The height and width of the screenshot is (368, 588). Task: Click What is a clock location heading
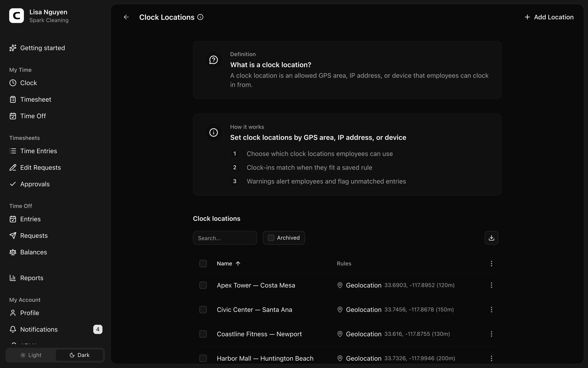tap(271, 65)
